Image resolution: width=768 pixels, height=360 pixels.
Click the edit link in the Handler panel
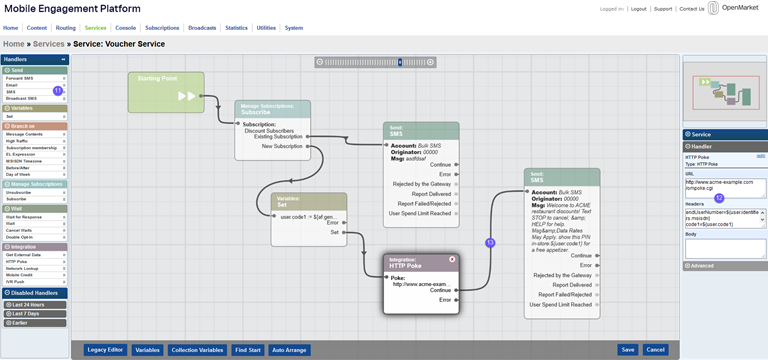(x=761, y=156)
